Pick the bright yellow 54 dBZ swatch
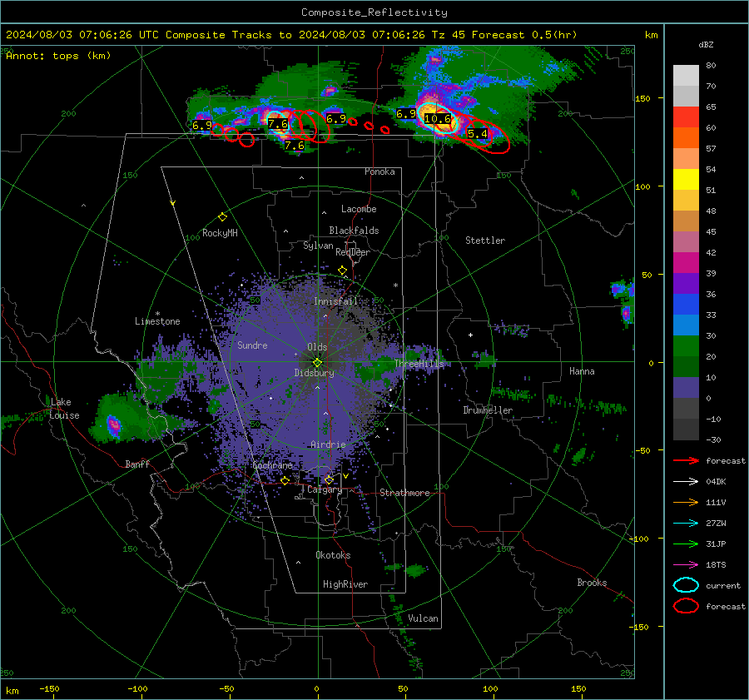Viewport: 749px width, 700px height. 686,179
